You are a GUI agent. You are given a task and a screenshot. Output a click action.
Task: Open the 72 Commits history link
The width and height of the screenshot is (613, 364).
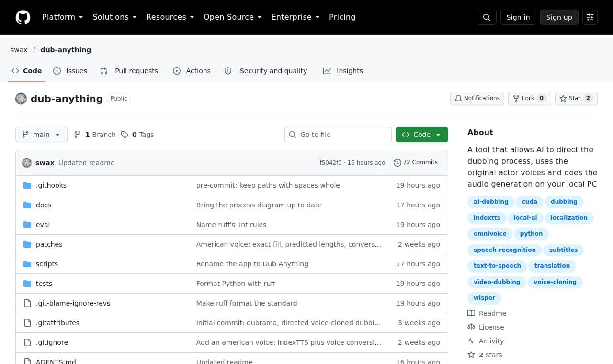tap(416, 163)
